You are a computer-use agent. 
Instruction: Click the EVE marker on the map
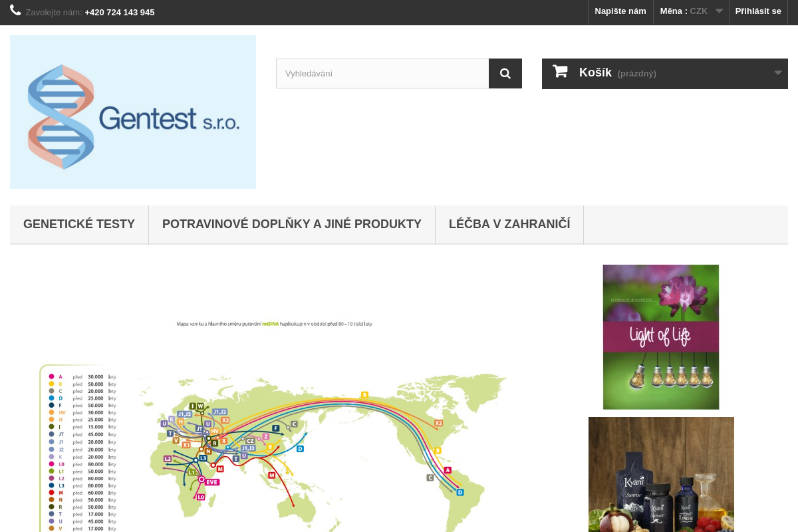coord(211,481)
